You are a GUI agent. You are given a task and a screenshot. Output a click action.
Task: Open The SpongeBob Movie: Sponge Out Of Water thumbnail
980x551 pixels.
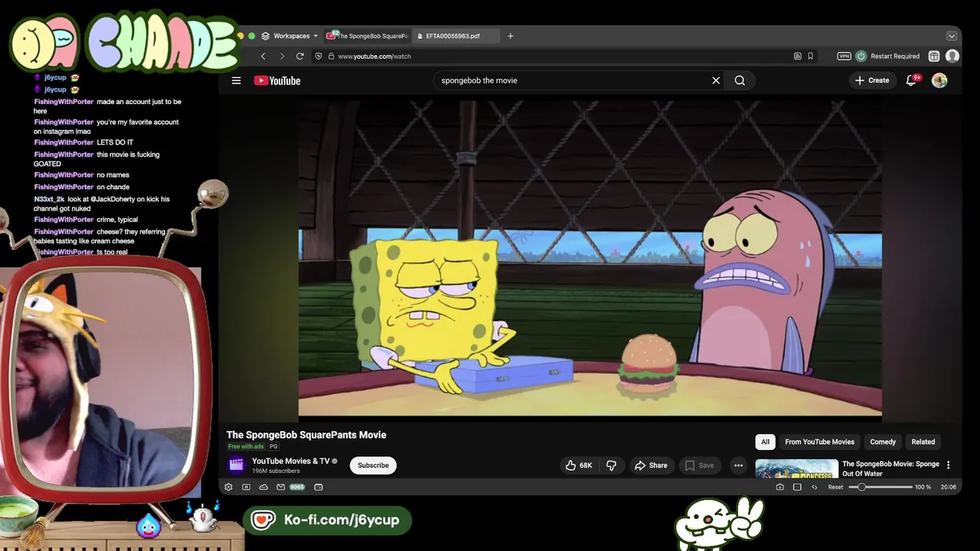[796, 468]
